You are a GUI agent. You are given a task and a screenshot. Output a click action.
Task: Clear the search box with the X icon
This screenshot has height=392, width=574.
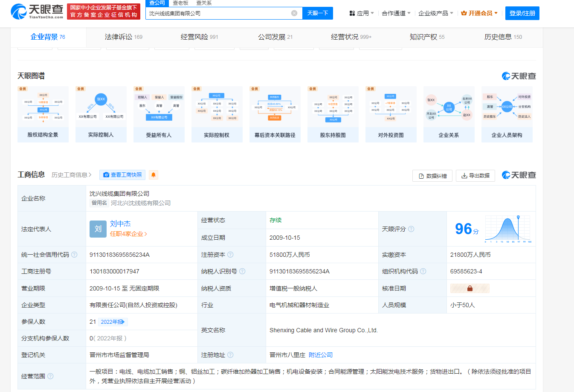[x=294, y=13]
